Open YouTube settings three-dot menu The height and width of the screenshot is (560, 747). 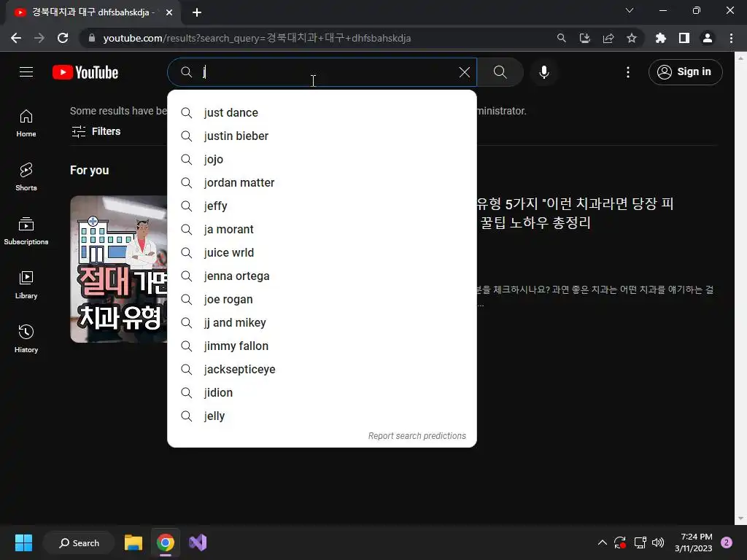coord(628,72)
